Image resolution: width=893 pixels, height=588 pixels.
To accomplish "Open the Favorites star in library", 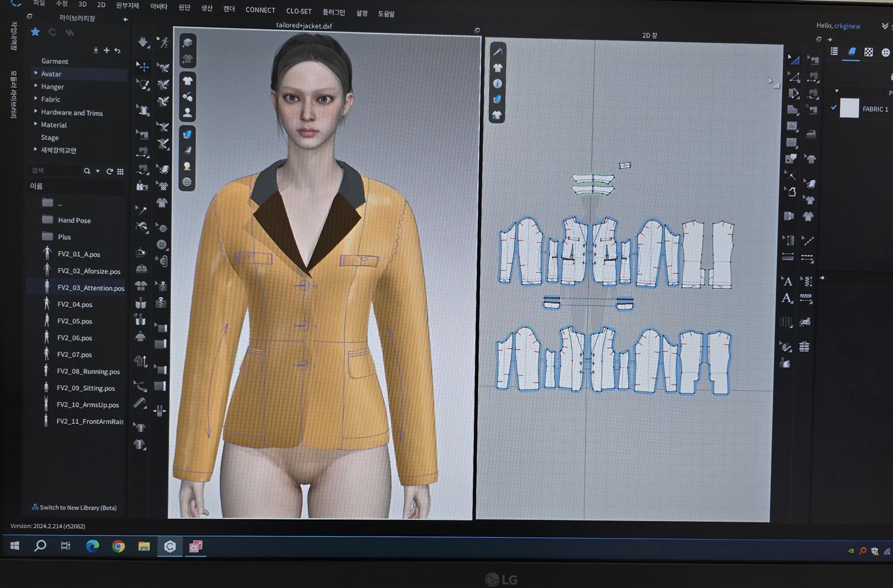I will click(x=35, y=32).
